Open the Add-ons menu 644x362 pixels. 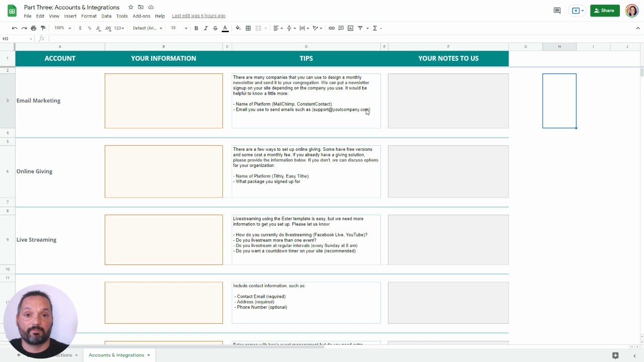click(141, 16)
